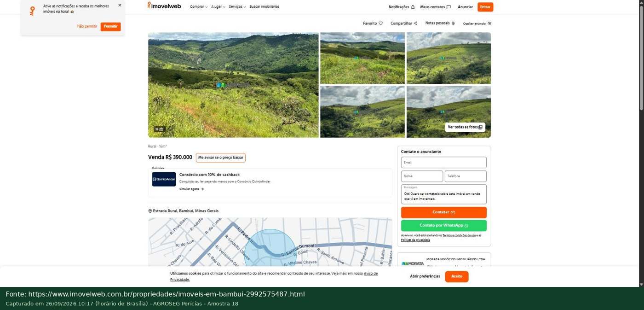Open Notas pessoais notes
644x310 pixels.
point(440,23)
